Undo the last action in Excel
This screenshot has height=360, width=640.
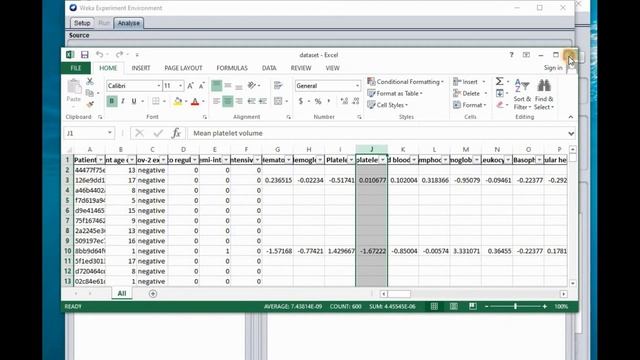pos(100,54)
